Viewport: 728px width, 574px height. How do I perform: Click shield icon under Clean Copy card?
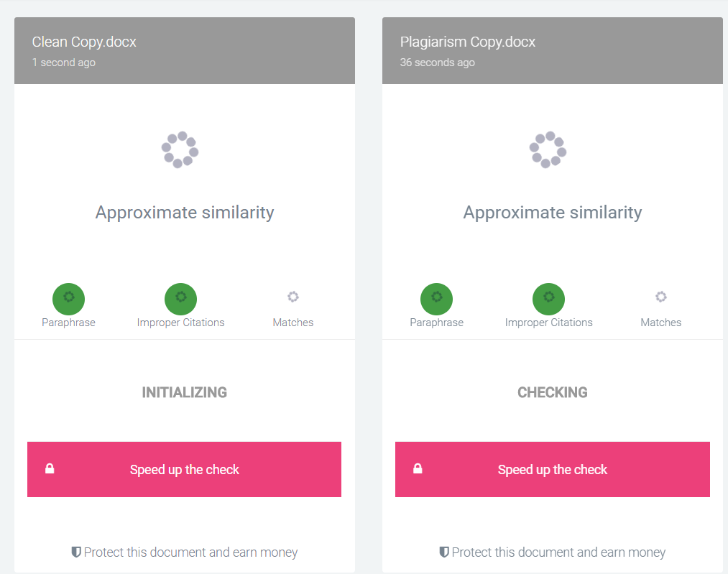[x=76, y=552]
